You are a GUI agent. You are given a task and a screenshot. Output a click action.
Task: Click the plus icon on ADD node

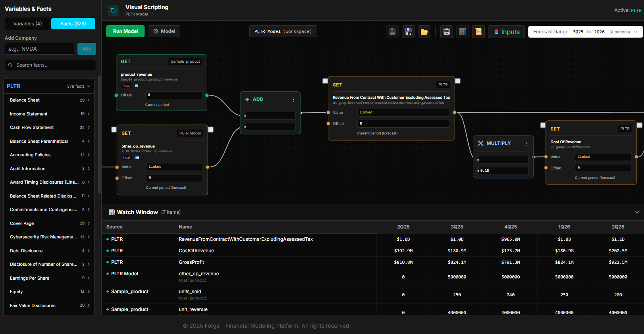coord(247,100)
